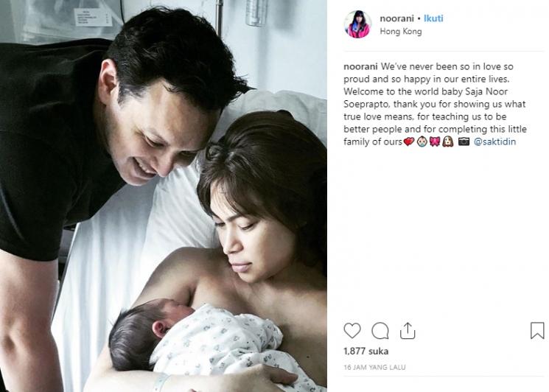Click the red heart emoji in caption
The image size is (549, 392).
[x=408, y=141]
